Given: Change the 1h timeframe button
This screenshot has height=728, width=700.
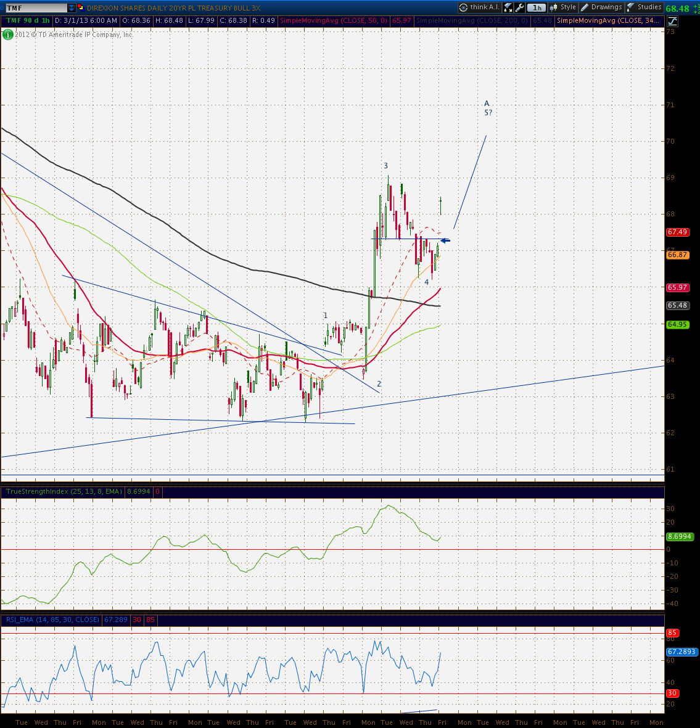Looking at the screenshot, I should click(x=537, y=7).
